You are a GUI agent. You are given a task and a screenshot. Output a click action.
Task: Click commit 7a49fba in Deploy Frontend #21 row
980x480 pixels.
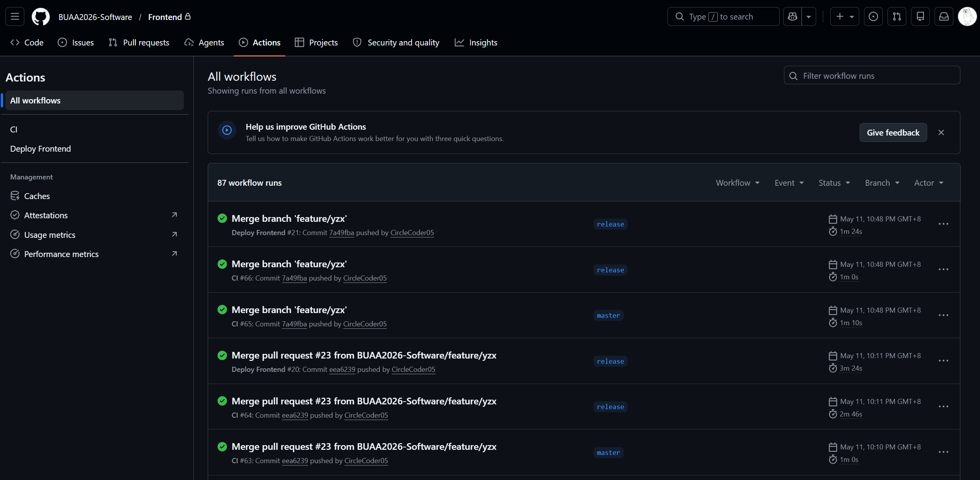[x=341, y=233]
